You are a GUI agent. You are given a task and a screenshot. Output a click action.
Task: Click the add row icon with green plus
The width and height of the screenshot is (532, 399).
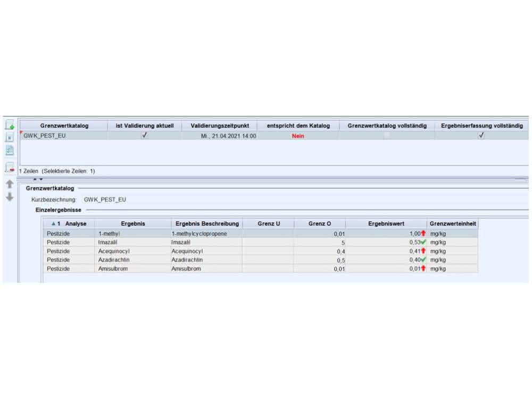click(10, 125)
